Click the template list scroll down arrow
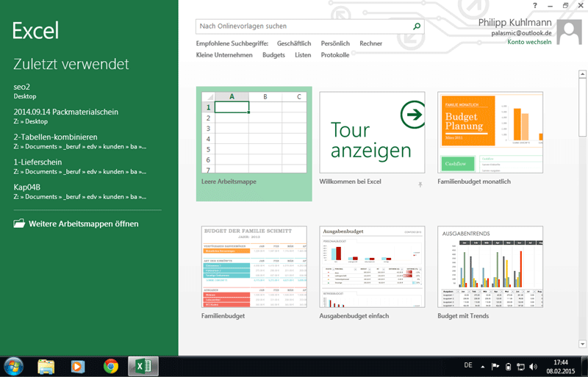The height and width of the screenshot is (377, 588). click(x=582, y=344)
